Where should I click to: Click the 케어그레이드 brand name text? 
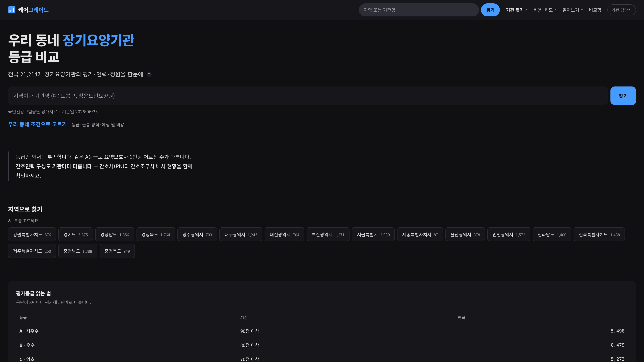[33, 10]
